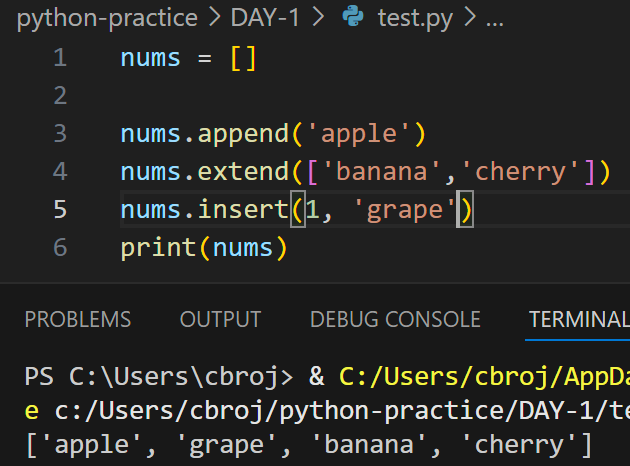This screenshot has height=466, width=630.
Task: Click line number 1 in gutter
Action: click(x=60, y=58)
